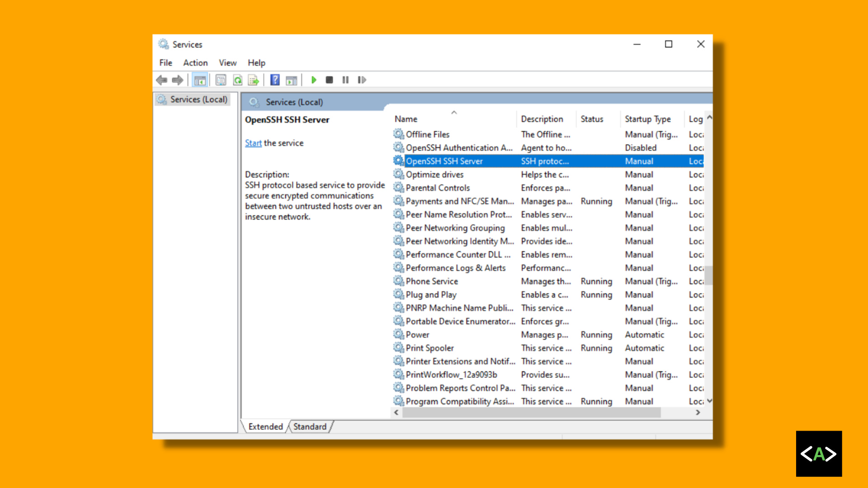Click the Start Service play icon
868x488 pixels.
[x=314, y=80]
